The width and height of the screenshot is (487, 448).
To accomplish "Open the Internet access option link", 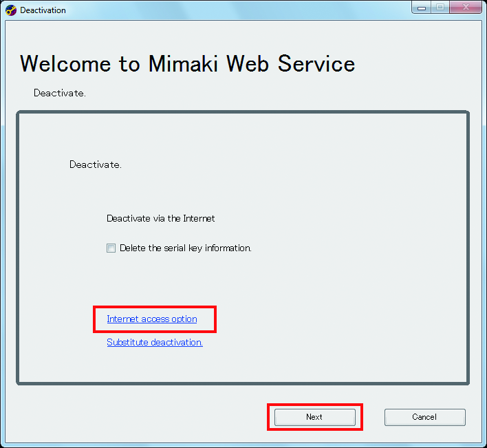I will point(151,319).
